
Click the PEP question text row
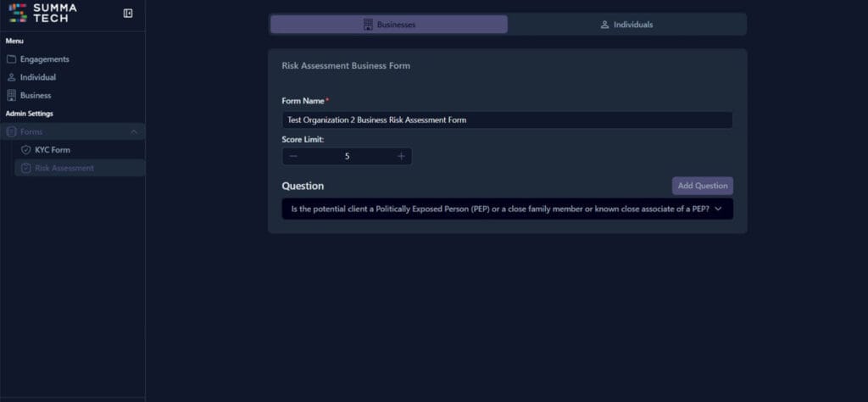(499, 209)
